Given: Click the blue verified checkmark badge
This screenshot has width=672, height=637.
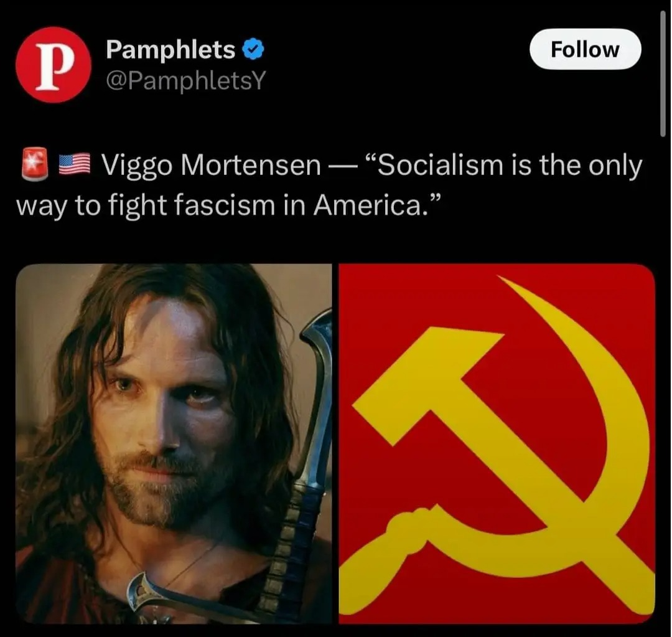Looking at the screenshot, I should click(253, 50).
